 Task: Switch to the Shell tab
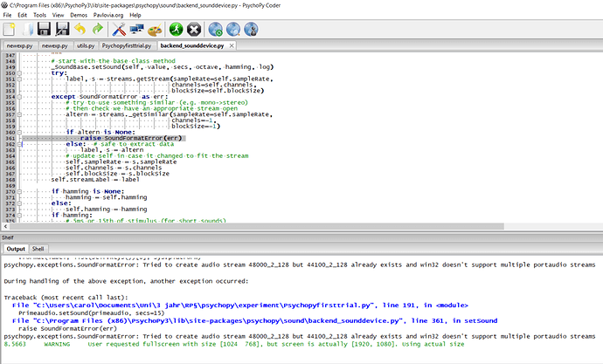pyautogui.click(x=38, y=249)
